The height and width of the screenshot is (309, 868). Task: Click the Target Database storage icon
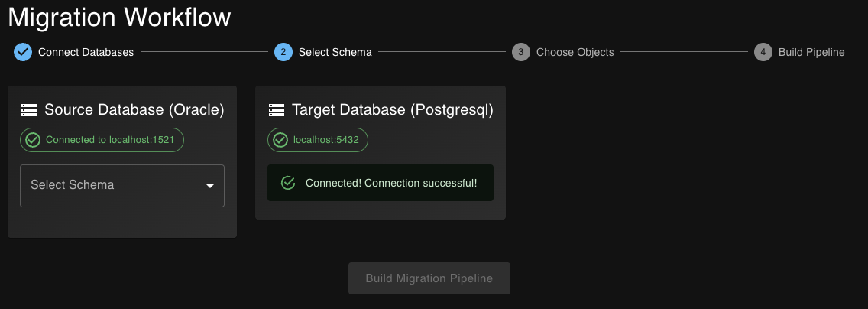click(x=277, y=110)
